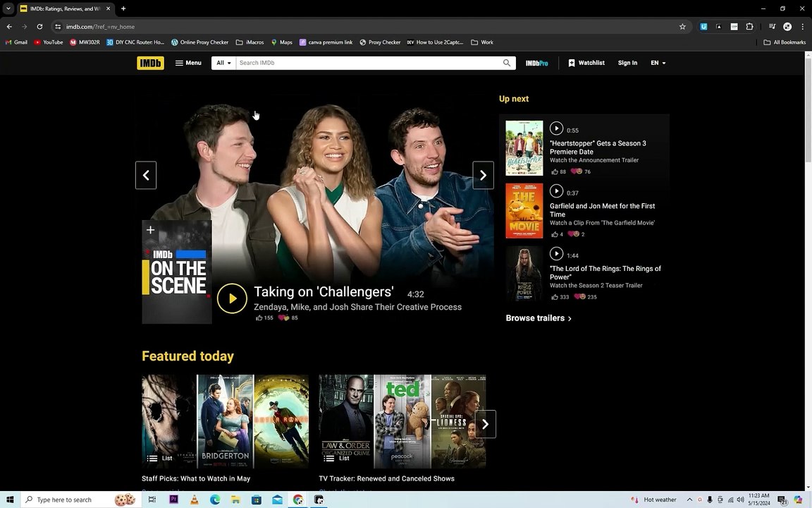The width and height of the screenshot is (812, 508).
Task: Close the IMDb browser tab
Action: point(109,8)
